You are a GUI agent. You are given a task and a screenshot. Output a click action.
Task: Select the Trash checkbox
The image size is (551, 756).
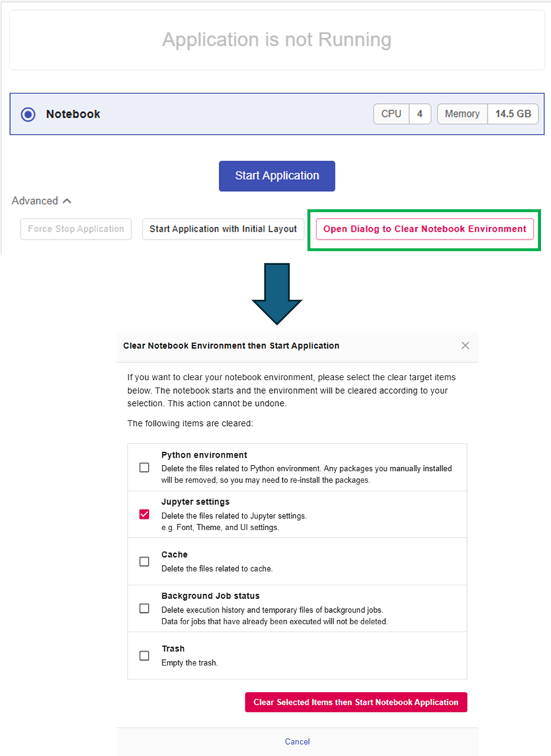pos(144,656)
